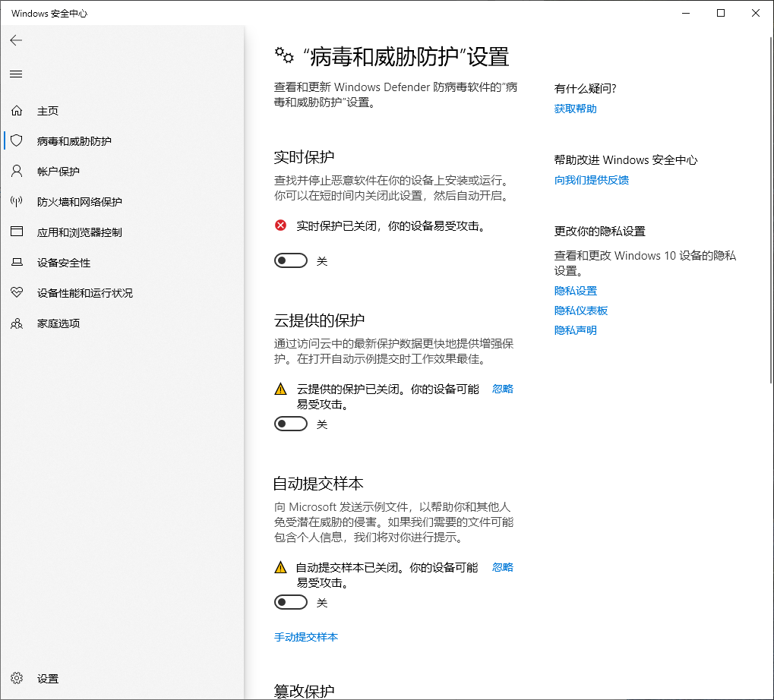Open the hamburger navigation menu
774x700 pixels.
coord(16,74)
